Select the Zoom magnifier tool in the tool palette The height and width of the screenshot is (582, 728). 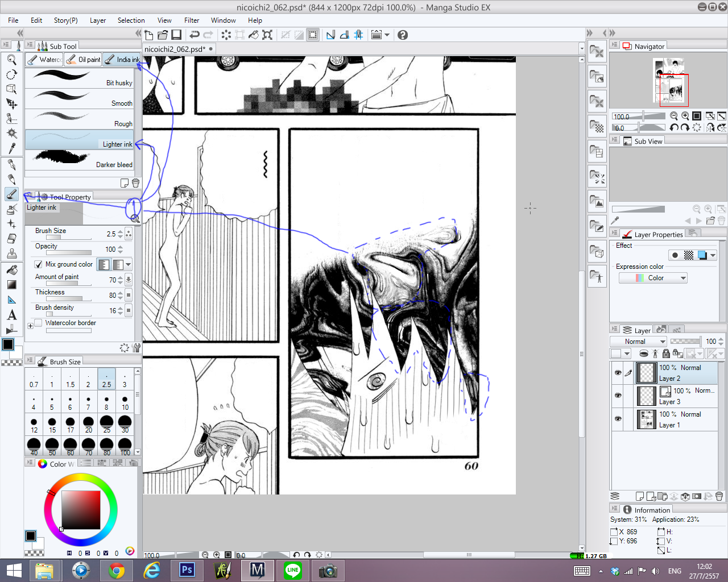point(11,59)
